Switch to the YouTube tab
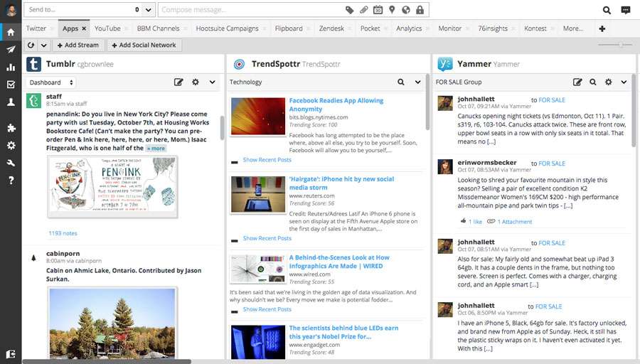Viewport: 640px width, 364px height. click(x=107, y=28)
